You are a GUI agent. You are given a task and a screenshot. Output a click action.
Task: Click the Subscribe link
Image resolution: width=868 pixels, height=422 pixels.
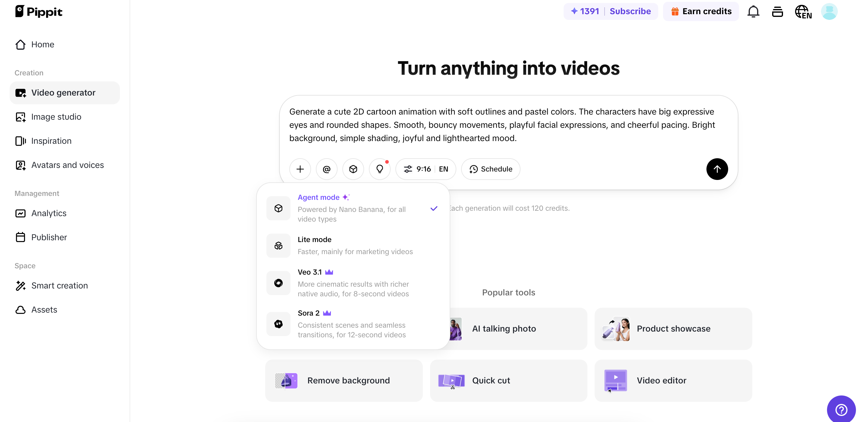coord(630,11)
